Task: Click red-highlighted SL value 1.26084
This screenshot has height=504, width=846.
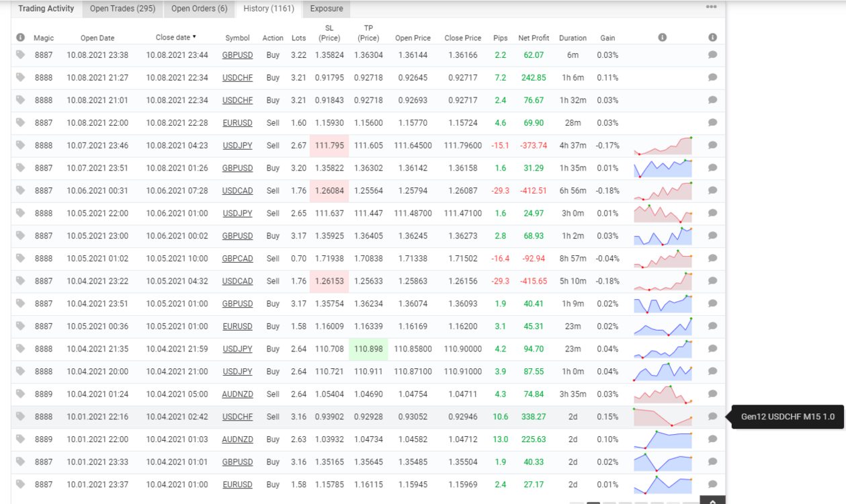Action: pos(329,191)
